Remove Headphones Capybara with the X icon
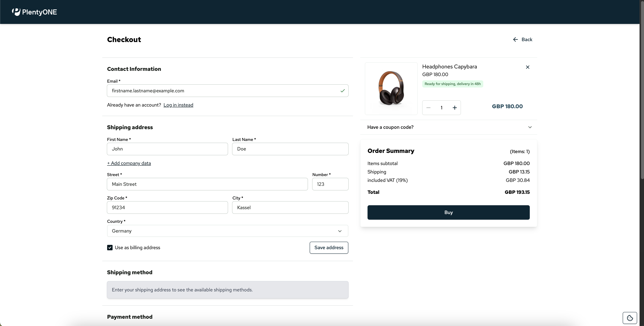This screenshot has height=326, width=644. point(528,67)
